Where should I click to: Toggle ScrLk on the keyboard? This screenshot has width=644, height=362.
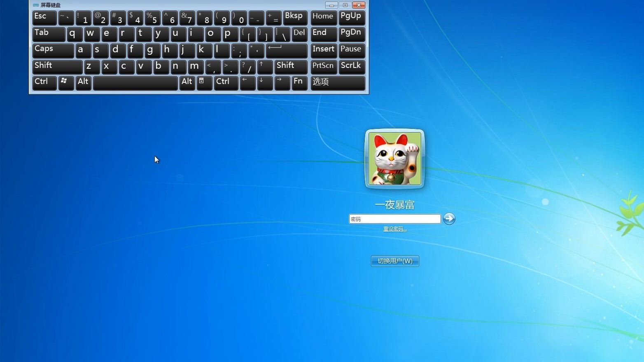click(351, 66)
